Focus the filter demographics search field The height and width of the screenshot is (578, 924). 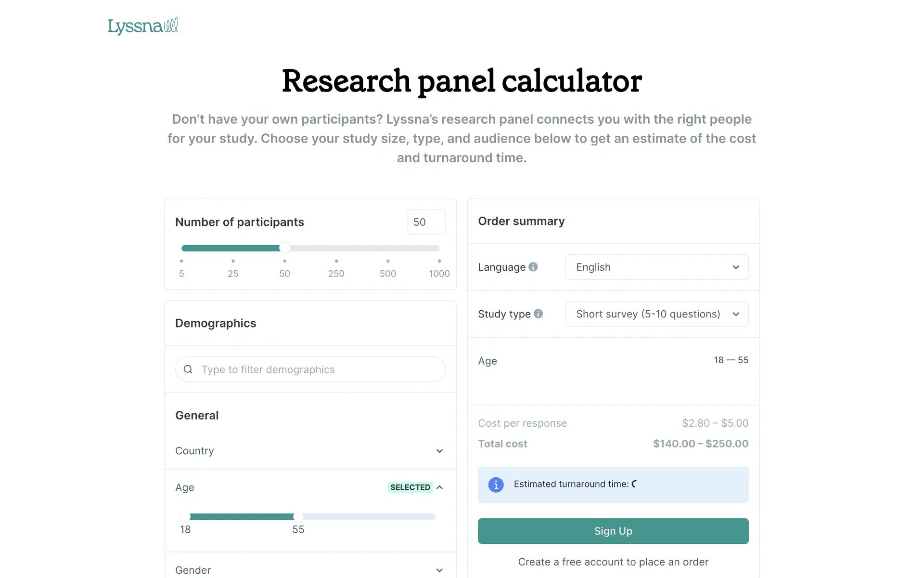[x=318, y=369]
